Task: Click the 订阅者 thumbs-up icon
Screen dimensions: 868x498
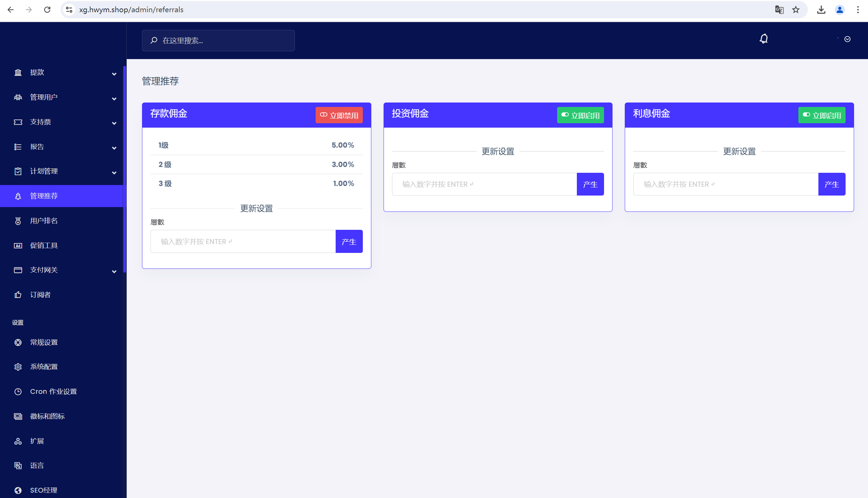Action: [x=18, y=295]
